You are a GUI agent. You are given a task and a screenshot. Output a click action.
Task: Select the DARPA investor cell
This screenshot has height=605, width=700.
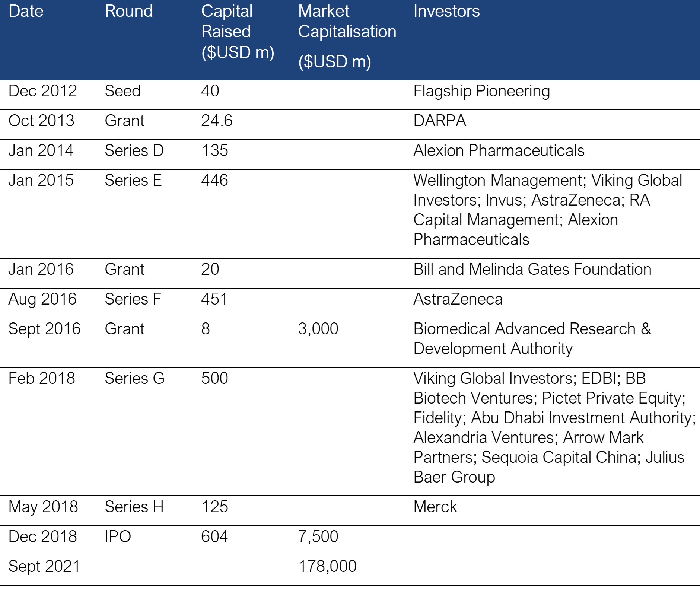440,121
